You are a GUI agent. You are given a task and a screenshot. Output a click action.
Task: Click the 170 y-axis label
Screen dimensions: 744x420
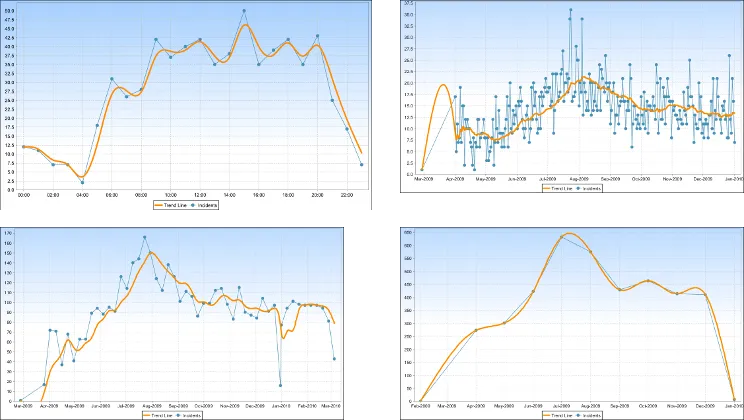(x=8, y=233)
